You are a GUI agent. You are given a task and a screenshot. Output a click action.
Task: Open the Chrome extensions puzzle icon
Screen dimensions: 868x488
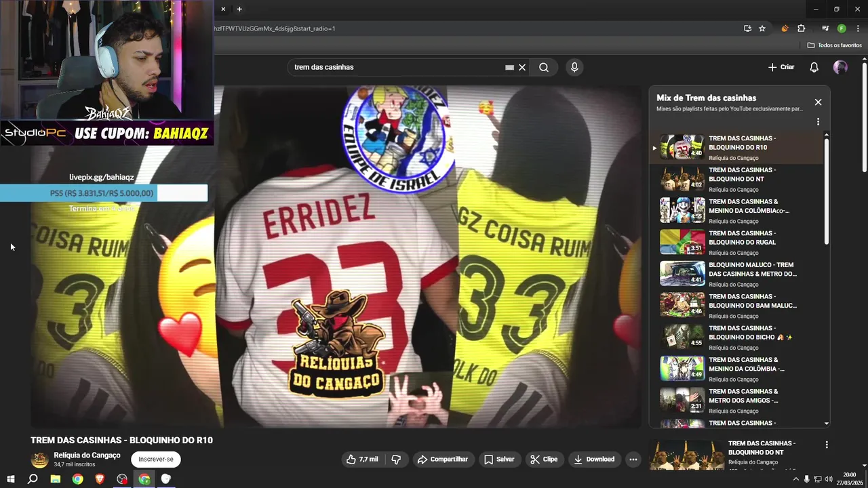[801, 28]
